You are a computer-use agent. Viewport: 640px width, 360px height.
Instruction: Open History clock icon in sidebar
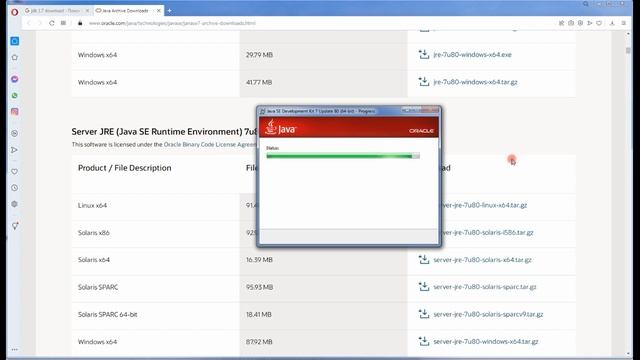[x=15, y=188]
